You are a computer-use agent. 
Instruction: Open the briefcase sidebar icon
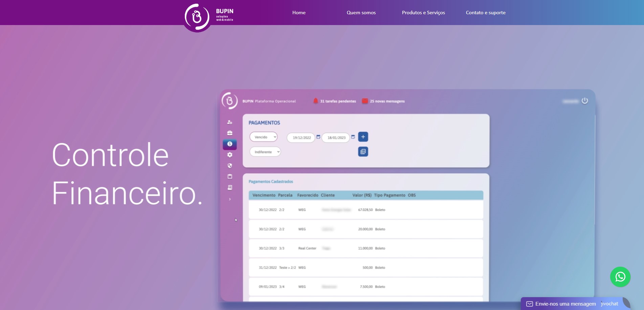pos(230,133)
